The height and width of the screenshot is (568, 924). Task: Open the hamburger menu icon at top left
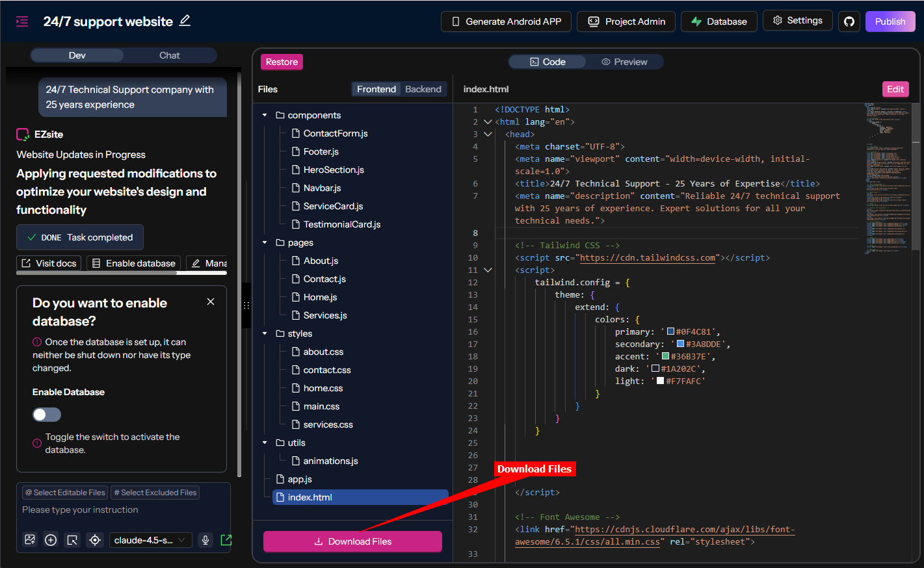[22, 21]
